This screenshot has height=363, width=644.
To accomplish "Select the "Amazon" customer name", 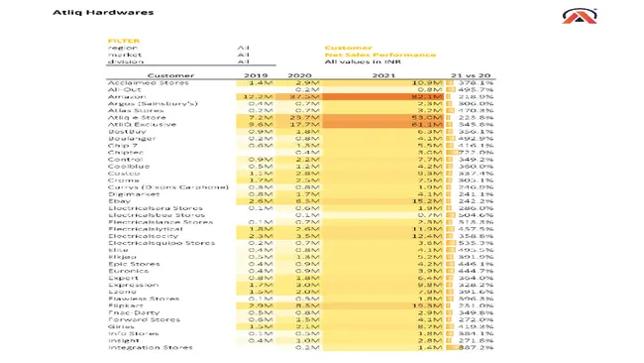I will (x=127, y=96).
